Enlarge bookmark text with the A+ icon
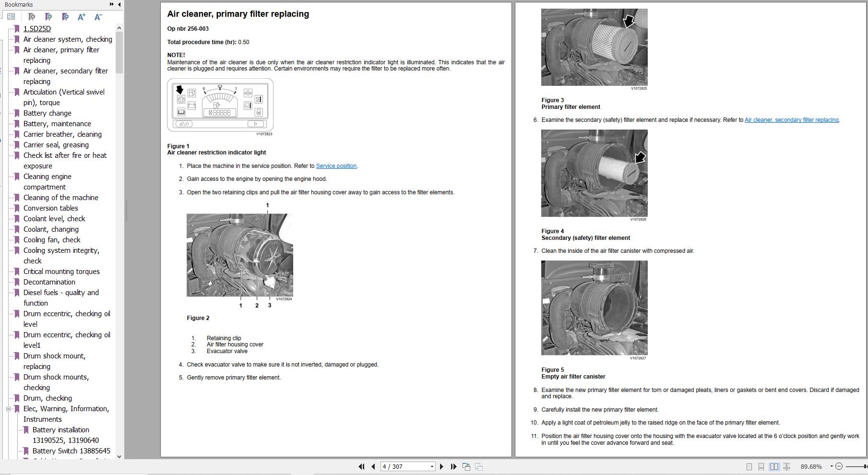The image size is (868, 475). click(x=81, y=17)
